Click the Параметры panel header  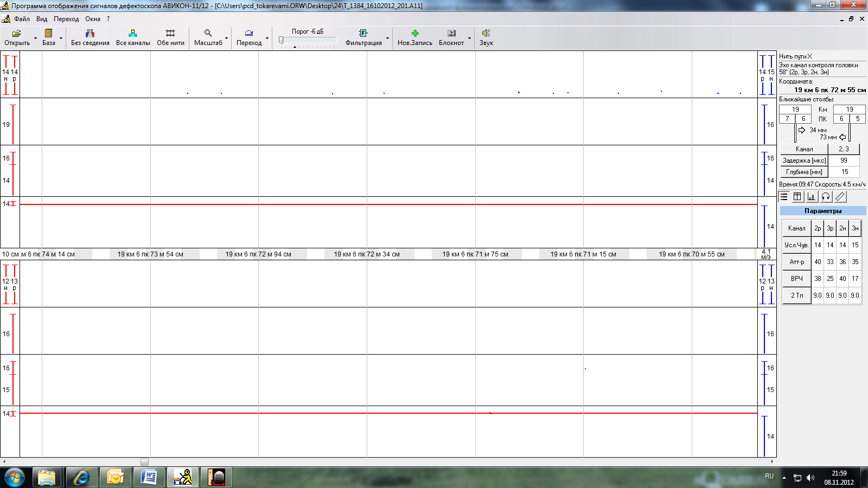tap(823, 211)
